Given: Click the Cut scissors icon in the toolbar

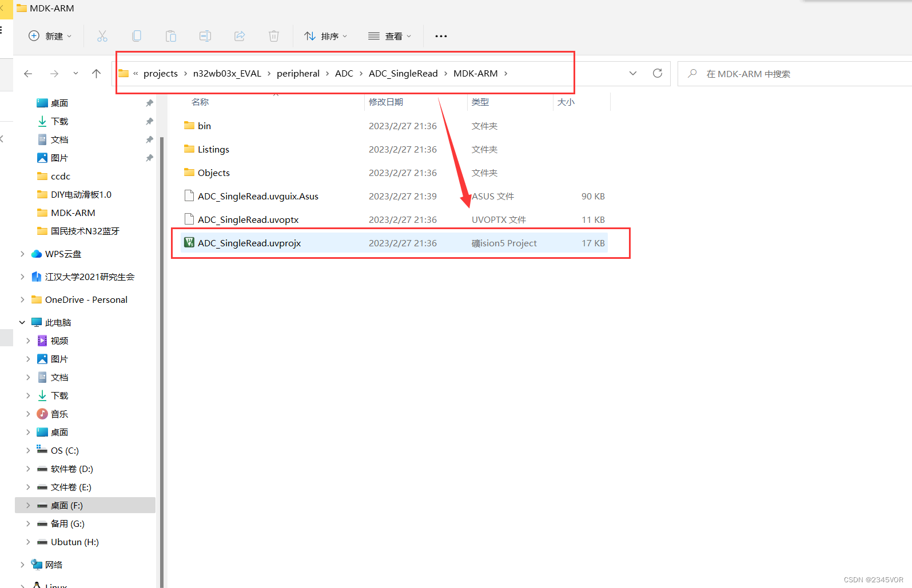Looking at the screenshot, I should pos(102,36).
